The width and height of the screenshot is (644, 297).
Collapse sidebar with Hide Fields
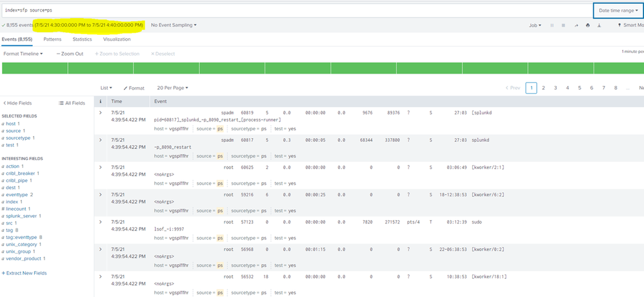point(17,103)
